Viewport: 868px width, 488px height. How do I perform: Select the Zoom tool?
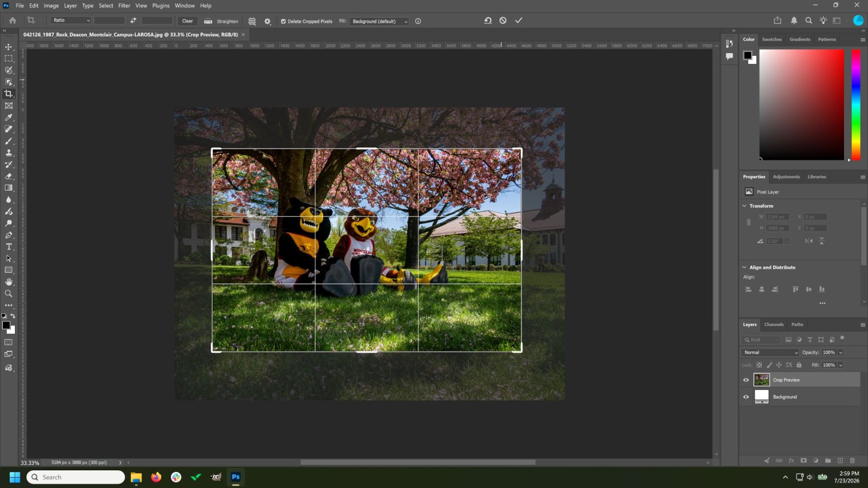click(x=9, y=293)
